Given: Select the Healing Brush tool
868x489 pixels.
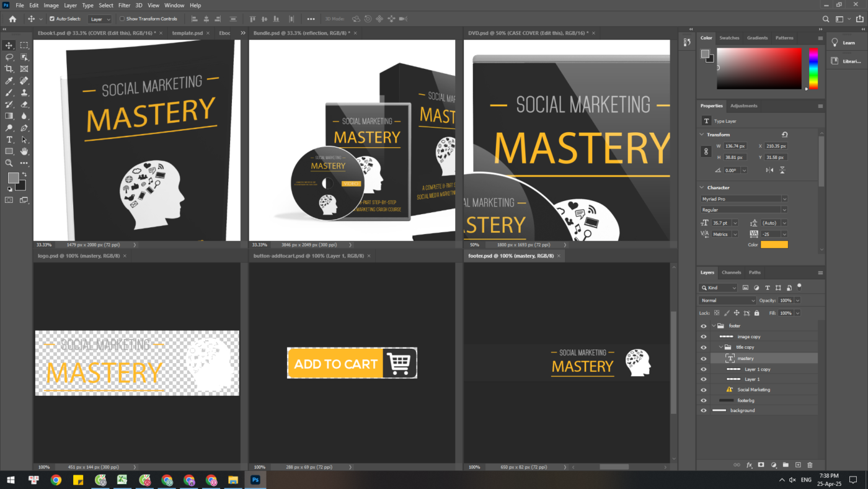Looking at the screenshot, I should (x=24, y=81).
